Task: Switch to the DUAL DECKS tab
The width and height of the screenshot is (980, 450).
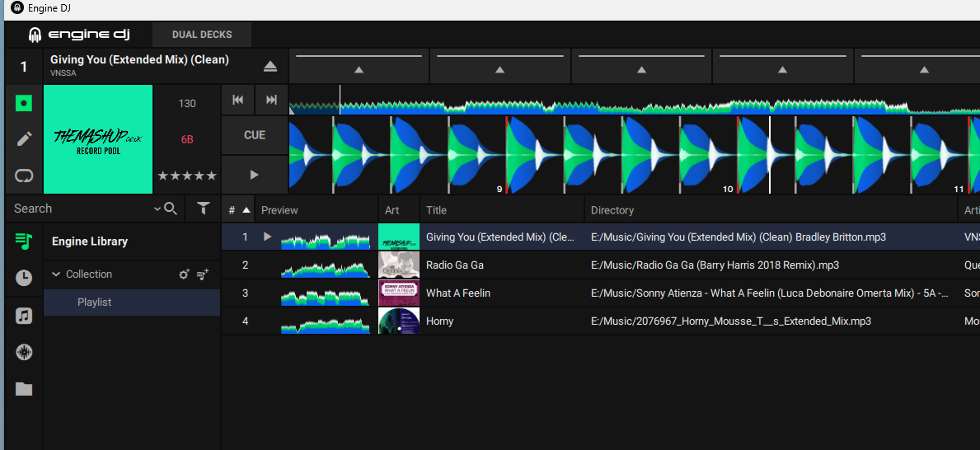Action: [x=202, y=35]
